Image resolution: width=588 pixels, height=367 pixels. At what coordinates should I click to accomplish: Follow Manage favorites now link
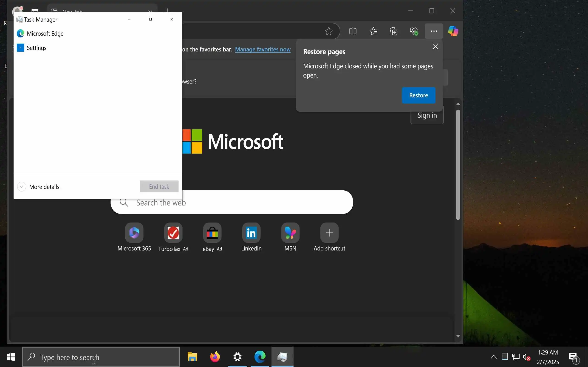pyautogui.click(x=263, y=50)
